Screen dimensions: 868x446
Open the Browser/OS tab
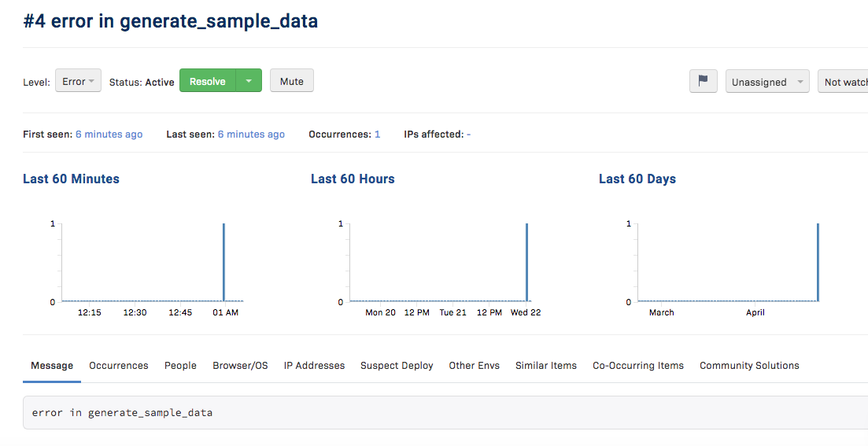[240, 366]
